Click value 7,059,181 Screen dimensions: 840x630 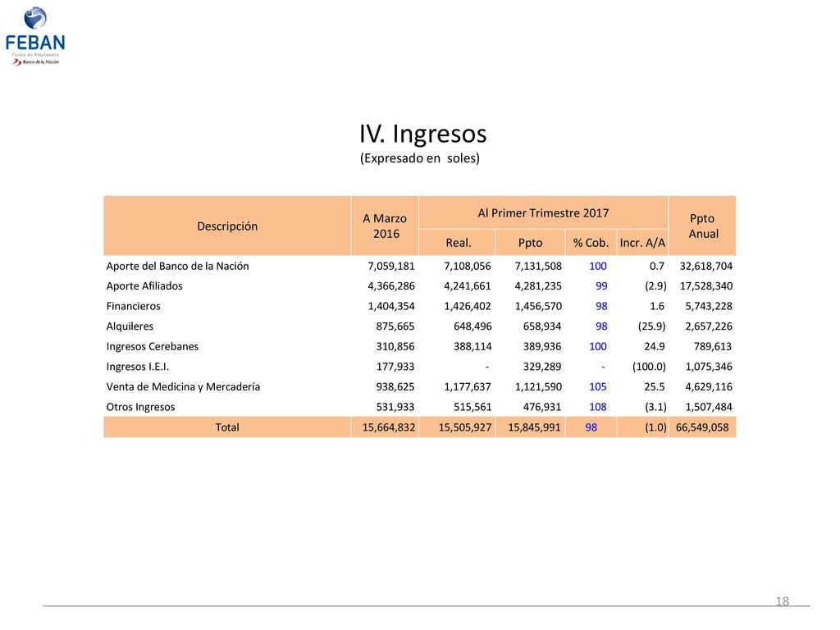pos(391,267)
